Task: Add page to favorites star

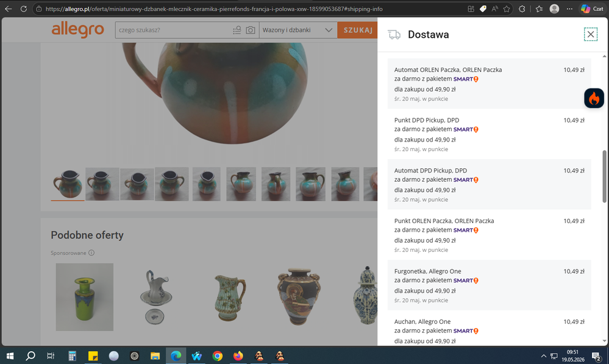Action: 507,9
